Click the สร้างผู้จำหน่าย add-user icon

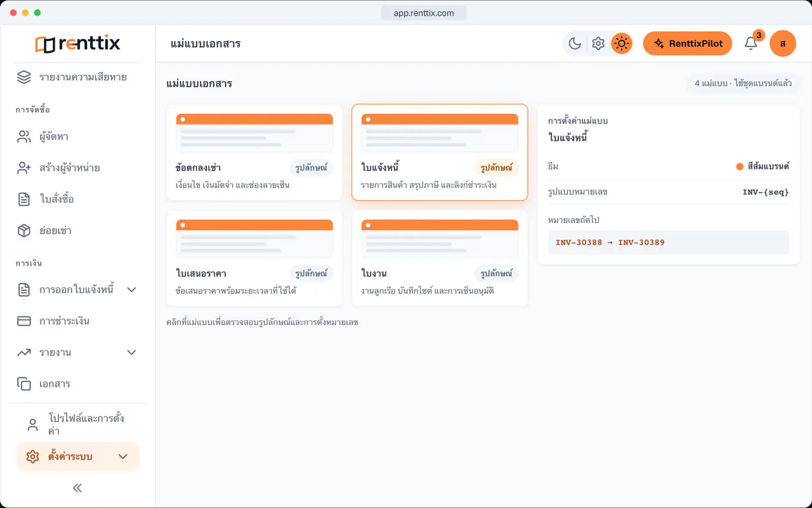click(x=24, y=168)
